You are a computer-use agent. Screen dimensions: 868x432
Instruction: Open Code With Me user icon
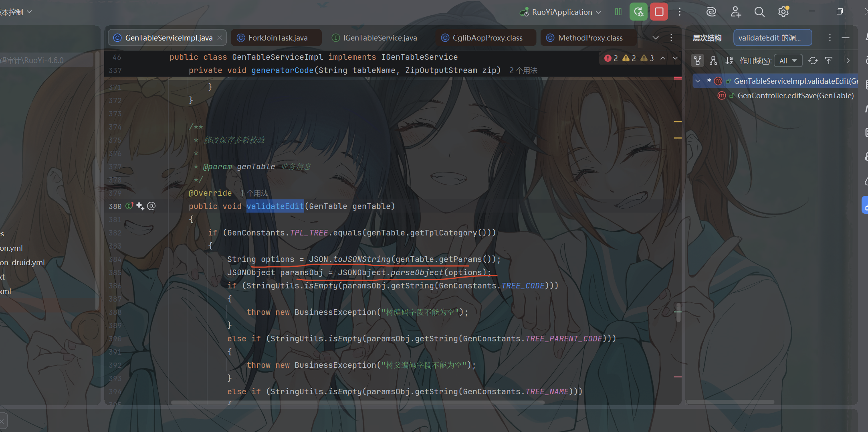click(x=735, y=12)
